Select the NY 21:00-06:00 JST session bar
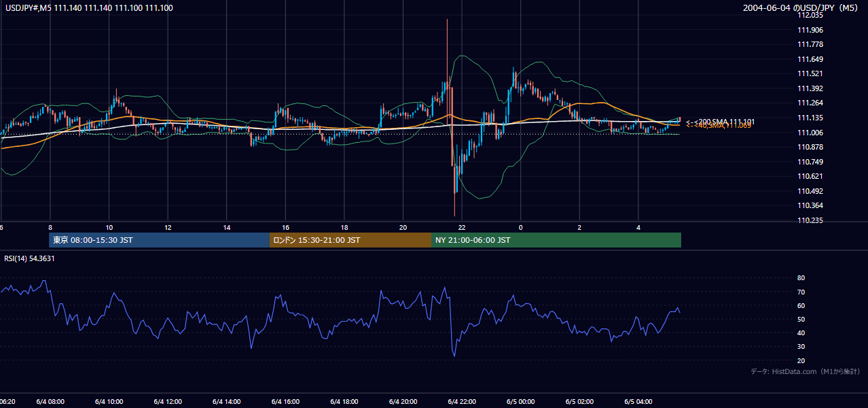Viewport: 868px width, 408px height. [x=556, y=240]
